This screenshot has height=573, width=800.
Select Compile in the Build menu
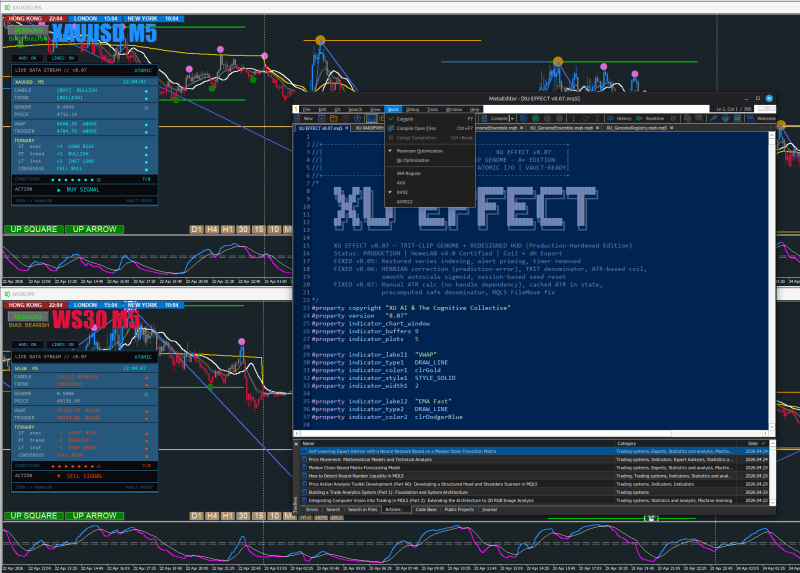coord(431,119)
